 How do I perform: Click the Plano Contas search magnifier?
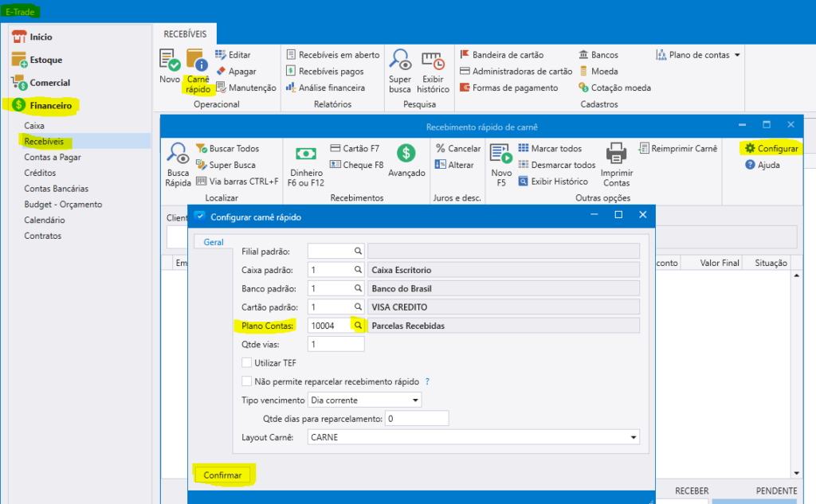pos(358,326)
